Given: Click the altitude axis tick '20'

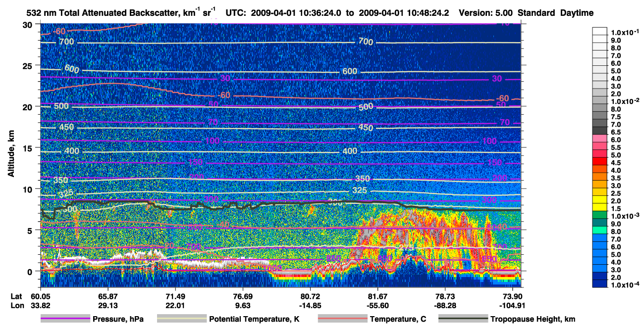Looking at the screenshot, I should pyautogui.click(x=29, y=106).
